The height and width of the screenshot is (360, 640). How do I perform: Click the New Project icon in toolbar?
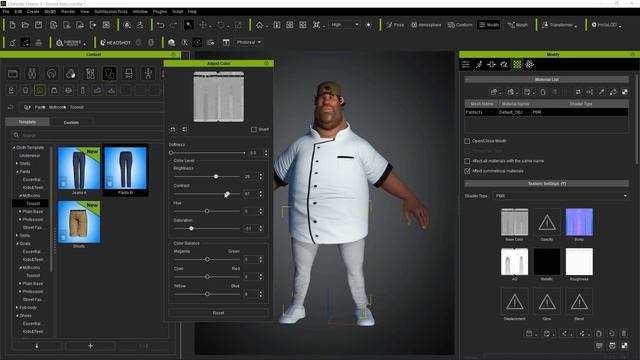pos(12,25)
